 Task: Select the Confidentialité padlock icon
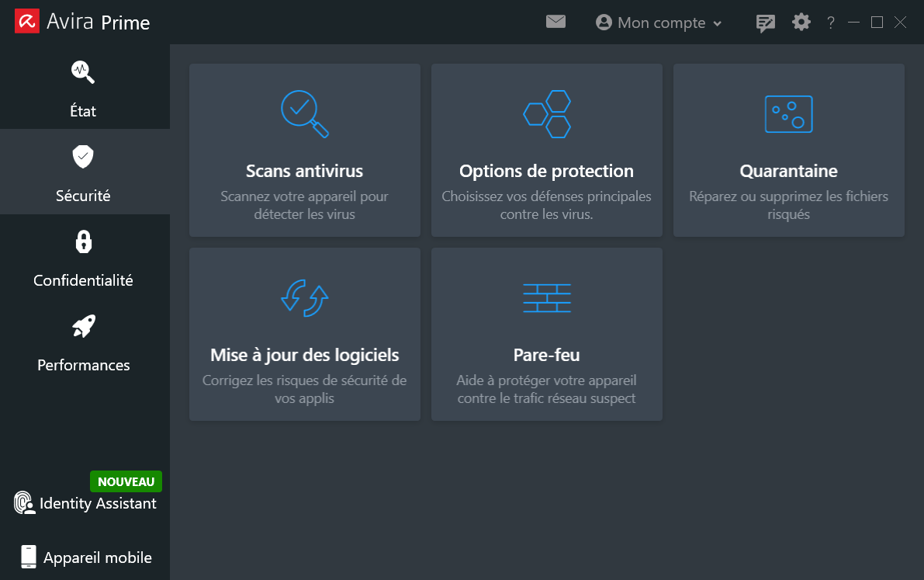(82, 241)
